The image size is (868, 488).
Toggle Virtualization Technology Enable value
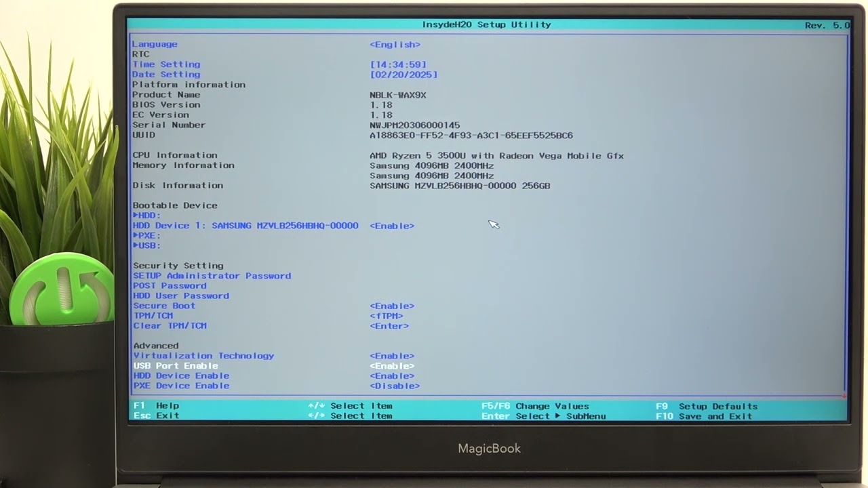pyautogui.click(x=392, y=356)
